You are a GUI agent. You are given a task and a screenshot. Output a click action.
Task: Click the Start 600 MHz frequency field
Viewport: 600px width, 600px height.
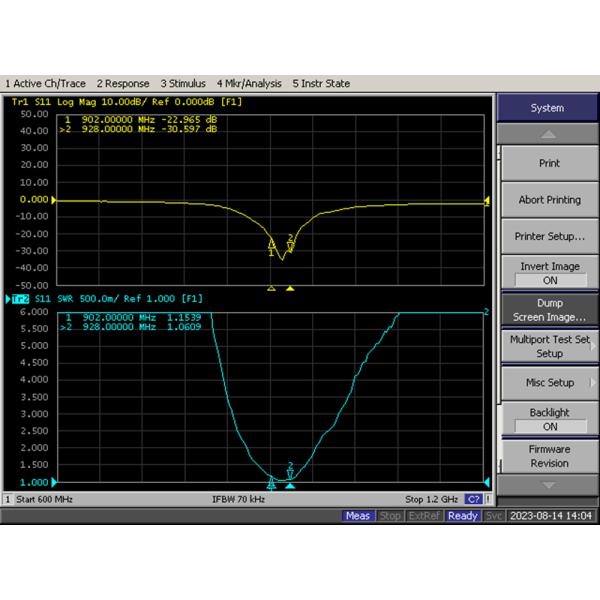pos(40,498)
